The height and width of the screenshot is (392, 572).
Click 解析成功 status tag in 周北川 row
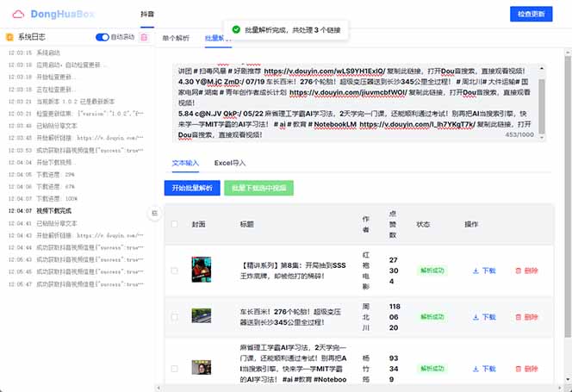432,317
